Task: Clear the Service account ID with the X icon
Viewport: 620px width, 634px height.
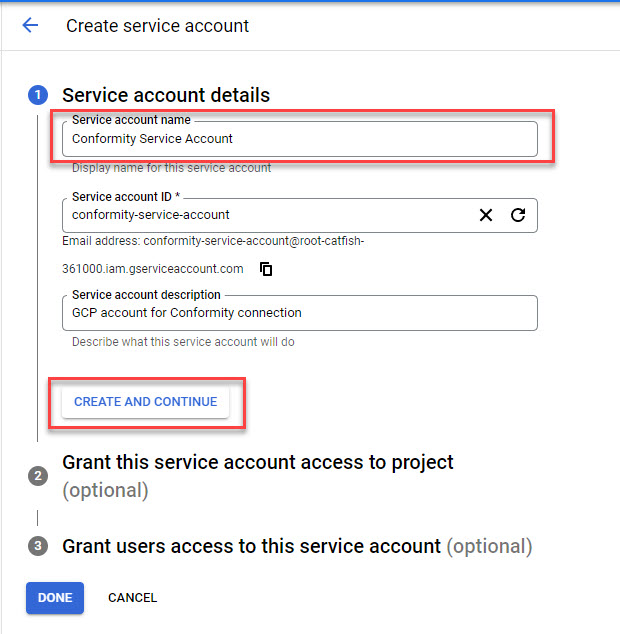Action: coord(486,215)
